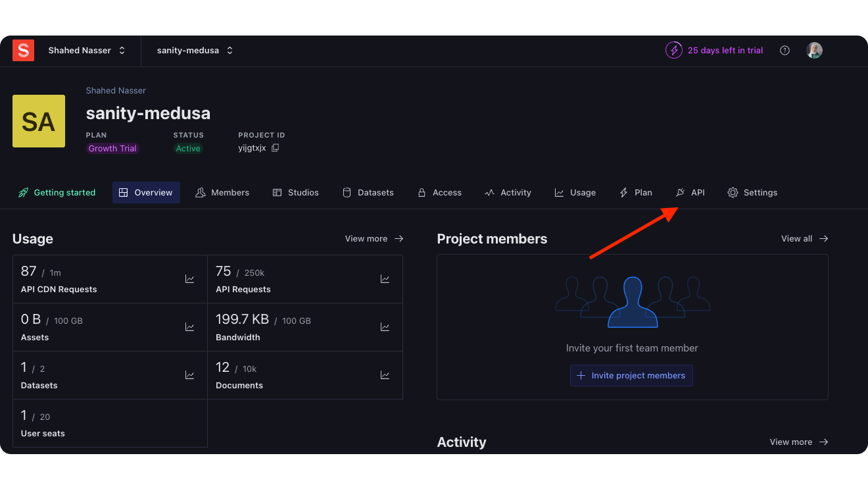Click the SA project avatar
Screen dimensions: 868x489
pyautogui.click(x=38, y=121)
